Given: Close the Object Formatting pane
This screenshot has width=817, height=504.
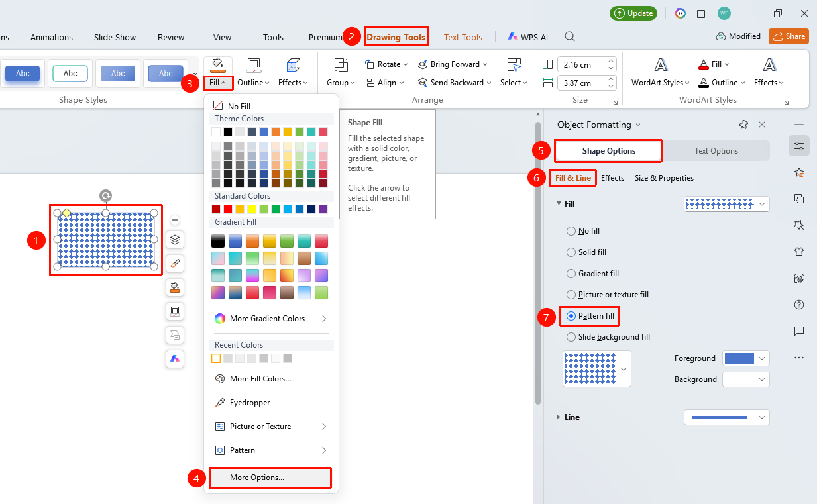Looking at the screenshot, I should [x=762, y=125].
